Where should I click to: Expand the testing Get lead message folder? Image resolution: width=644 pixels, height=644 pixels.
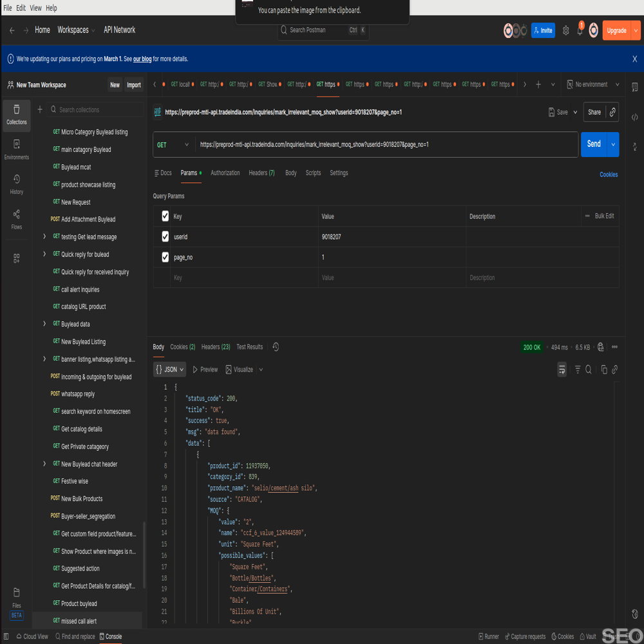point(44,236)
